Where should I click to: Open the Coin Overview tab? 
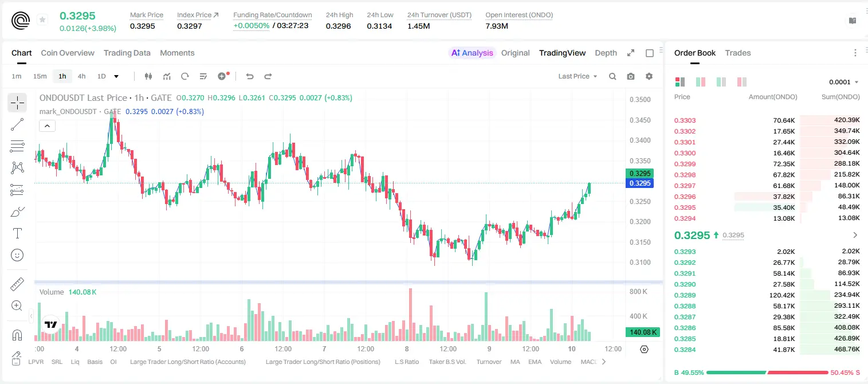point(68,53)
